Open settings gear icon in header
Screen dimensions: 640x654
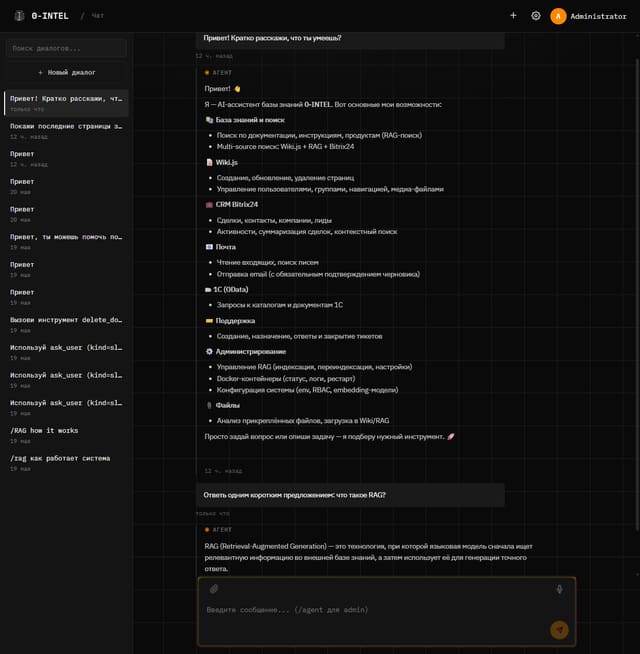pos(536,16)
